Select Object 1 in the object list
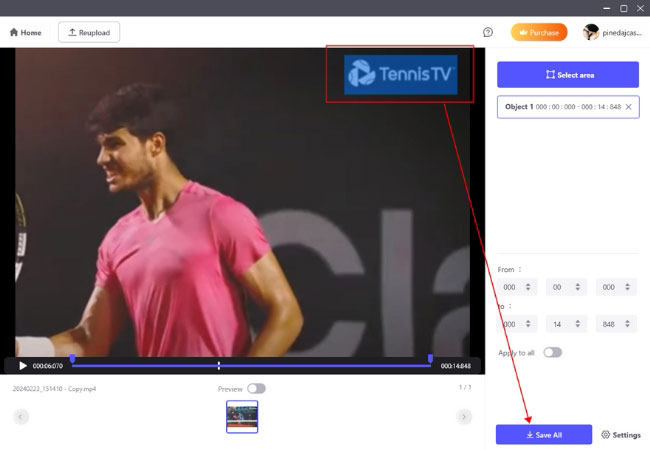The image size is (650, 450). click(560, 107)
